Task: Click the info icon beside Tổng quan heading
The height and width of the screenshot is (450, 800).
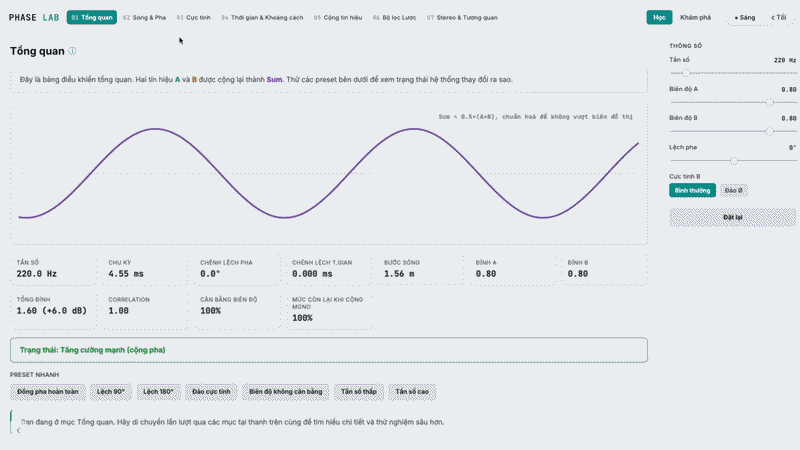Action: coord(72,51)
